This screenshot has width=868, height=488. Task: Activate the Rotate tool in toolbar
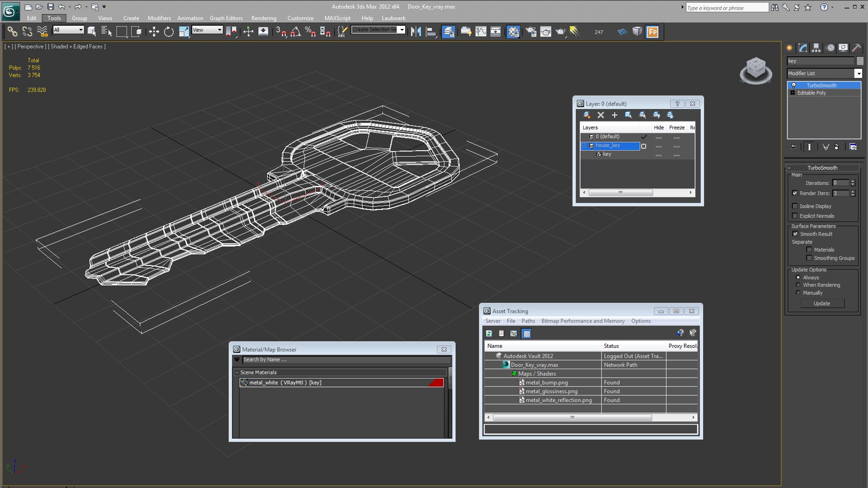(169, 32)
